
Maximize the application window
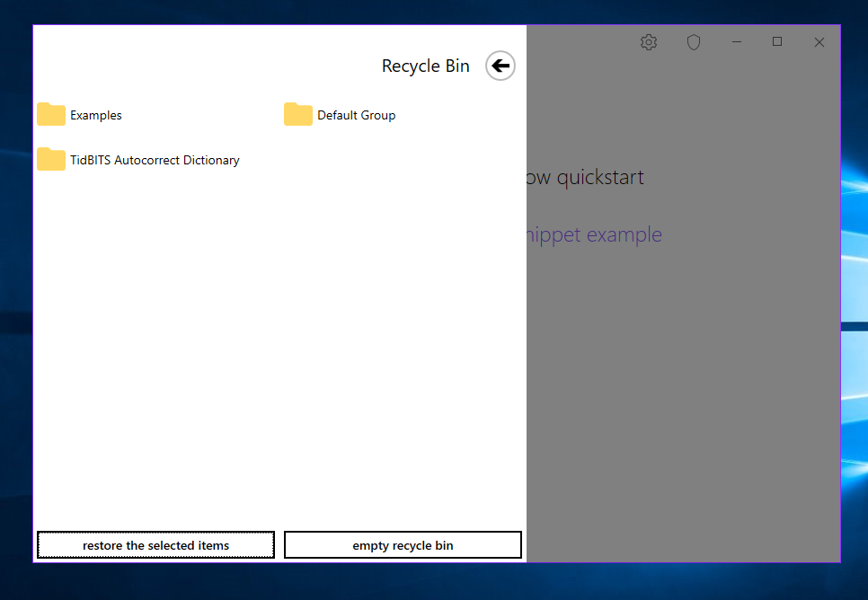(x=777, y=42)
